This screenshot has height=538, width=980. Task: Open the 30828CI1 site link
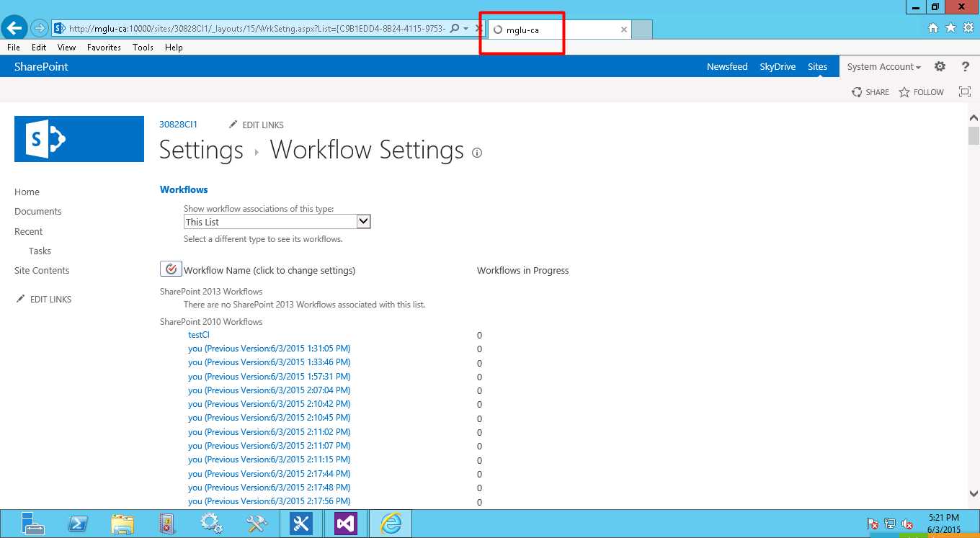click(x=178, y=124)
